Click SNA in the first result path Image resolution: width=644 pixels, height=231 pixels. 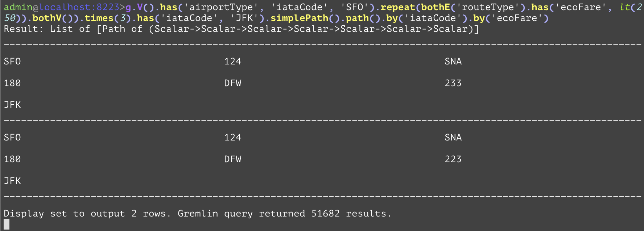pos(453,62)
